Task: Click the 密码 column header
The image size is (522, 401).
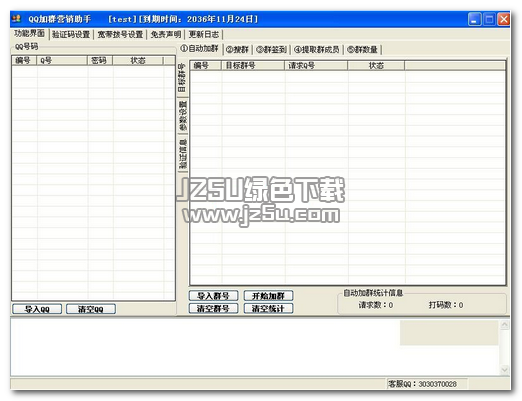Action: (x=100, y=60)
